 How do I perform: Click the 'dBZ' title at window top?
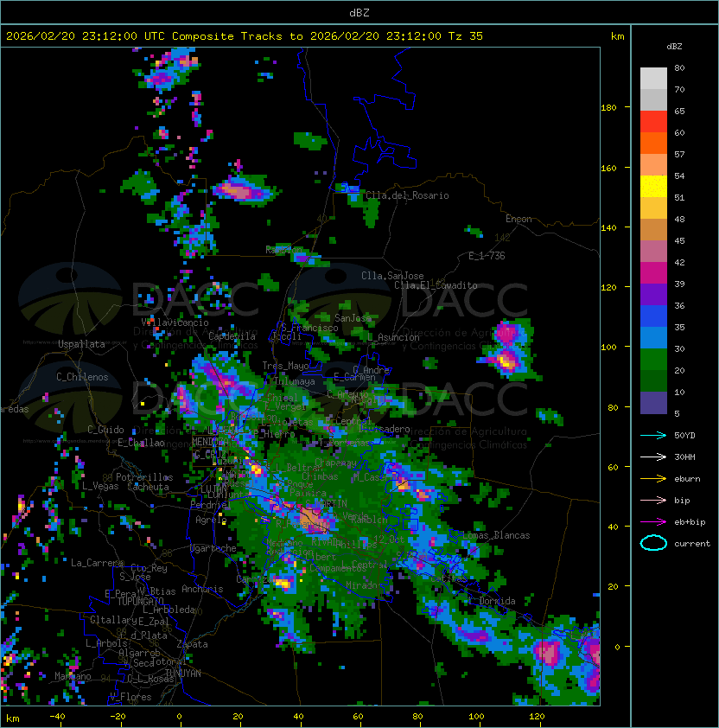coord(359,12)
